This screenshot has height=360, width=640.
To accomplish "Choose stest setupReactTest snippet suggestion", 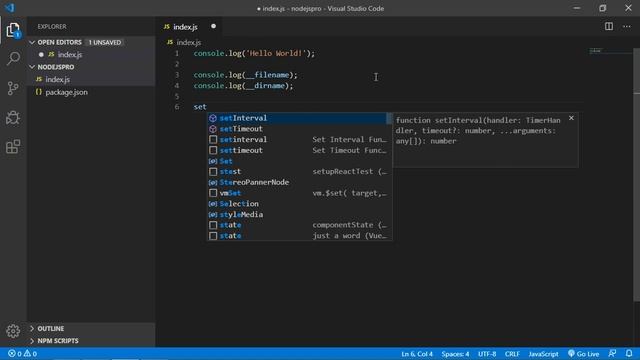I will click(297, 171).
